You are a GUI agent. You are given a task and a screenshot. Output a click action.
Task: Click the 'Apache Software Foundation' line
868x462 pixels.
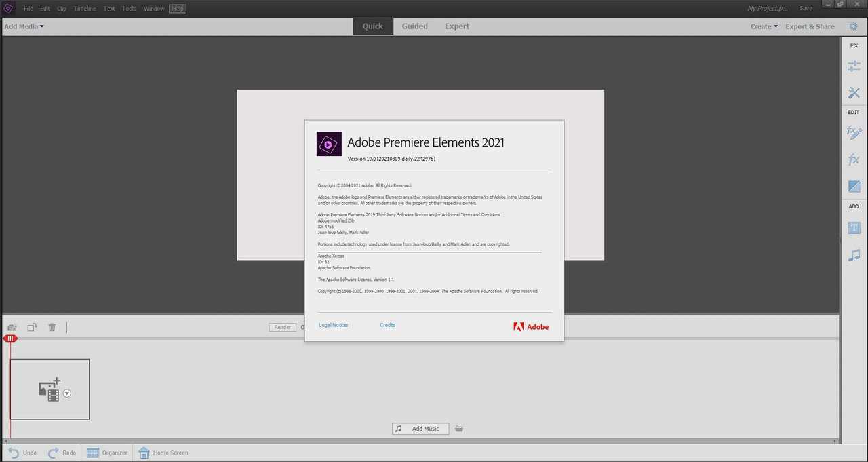tap(344, 268)
